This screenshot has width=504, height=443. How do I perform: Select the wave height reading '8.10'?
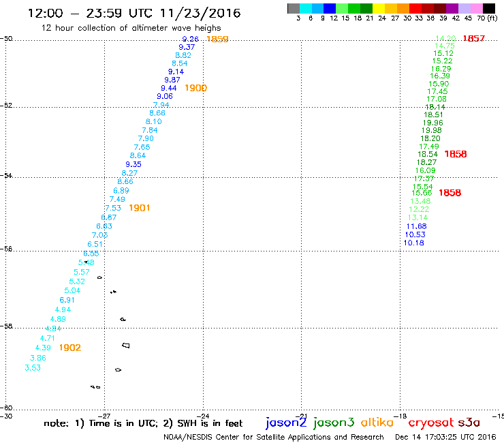click(154, 121)
